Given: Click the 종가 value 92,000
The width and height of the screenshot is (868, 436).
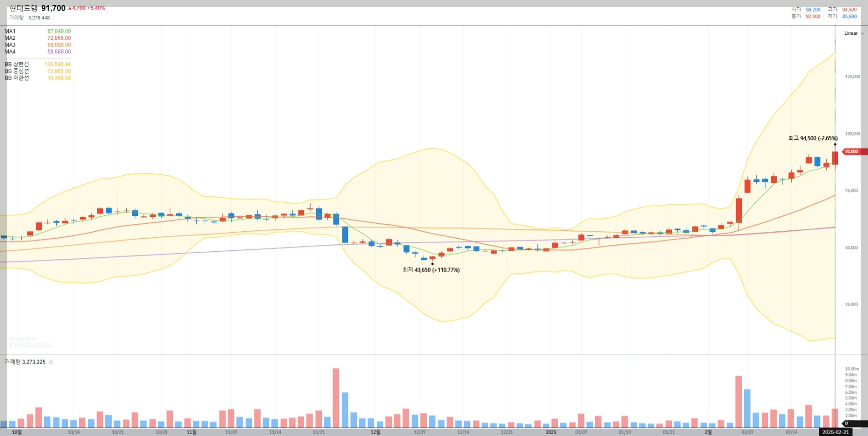Looking at the screenshot, I should [x=813, y=16].
